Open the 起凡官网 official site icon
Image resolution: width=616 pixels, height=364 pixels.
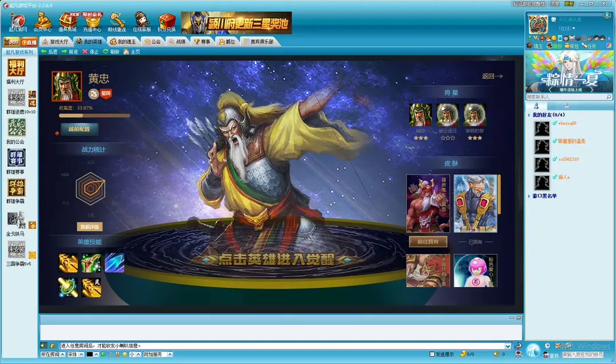coord(18,22)
